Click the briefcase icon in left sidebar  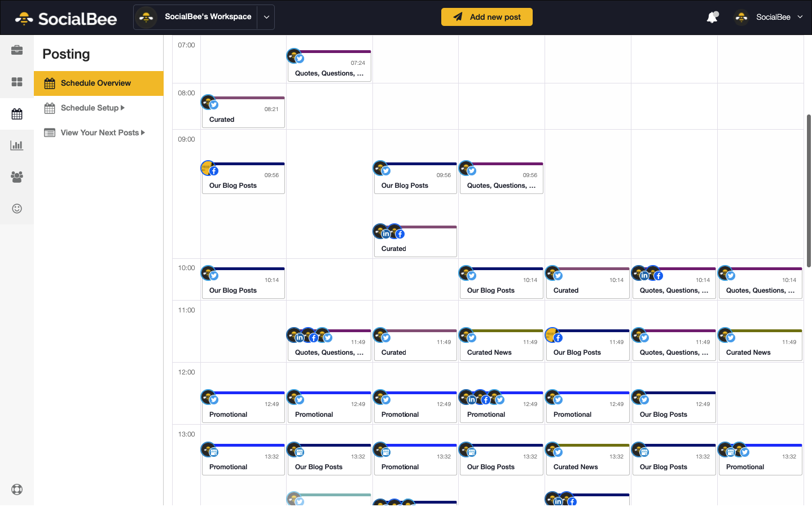(17, 50)
